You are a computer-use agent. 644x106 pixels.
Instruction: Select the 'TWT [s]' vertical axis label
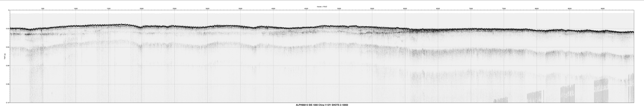click(5, 56)
